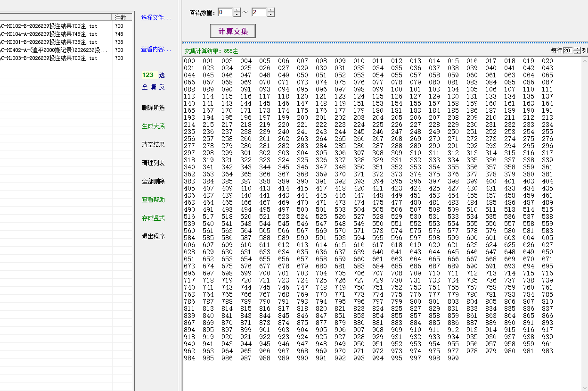588x391 pixels.
Task: Increase the minimum 容错数量 with up arrow
Action: tap(237, 10)
